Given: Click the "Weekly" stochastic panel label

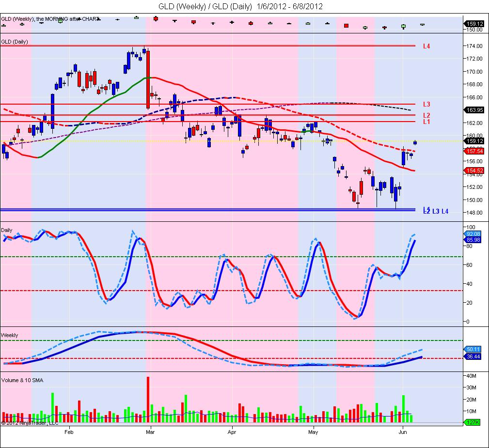Looking at the screenshot, I should [x=9, y=336].
